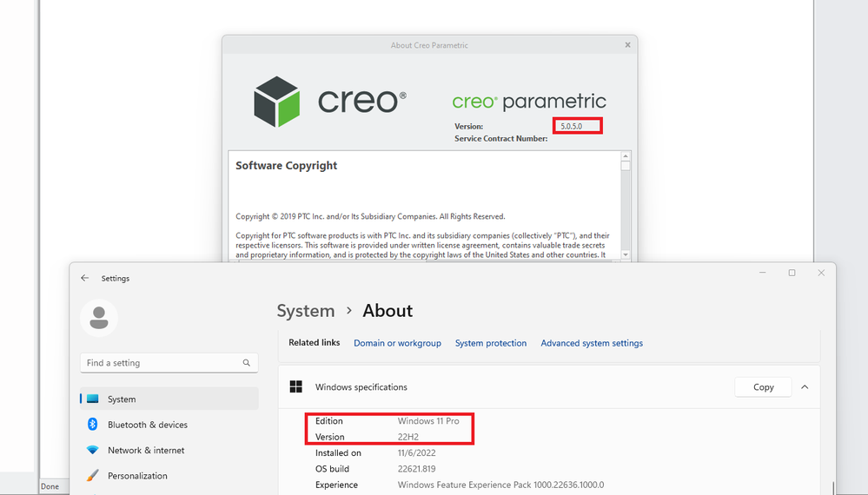This screenshot has height=495, width=868.
Task: Collapse the Windows specifications section
Action: point(805,387)
